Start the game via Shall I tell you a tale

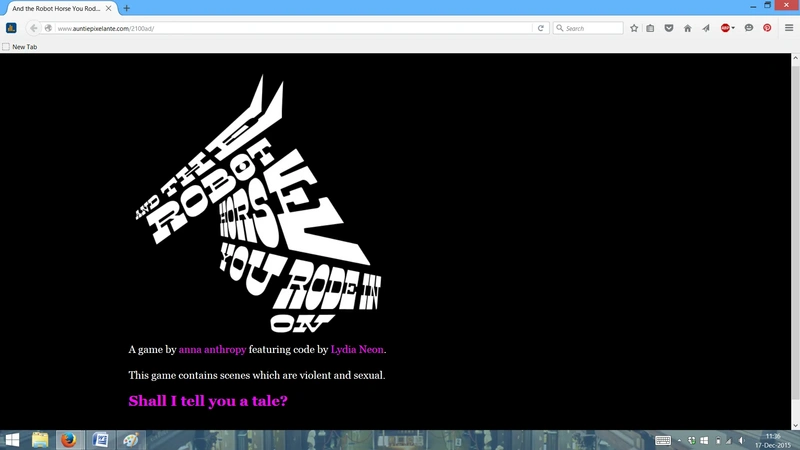coord(208,401)
